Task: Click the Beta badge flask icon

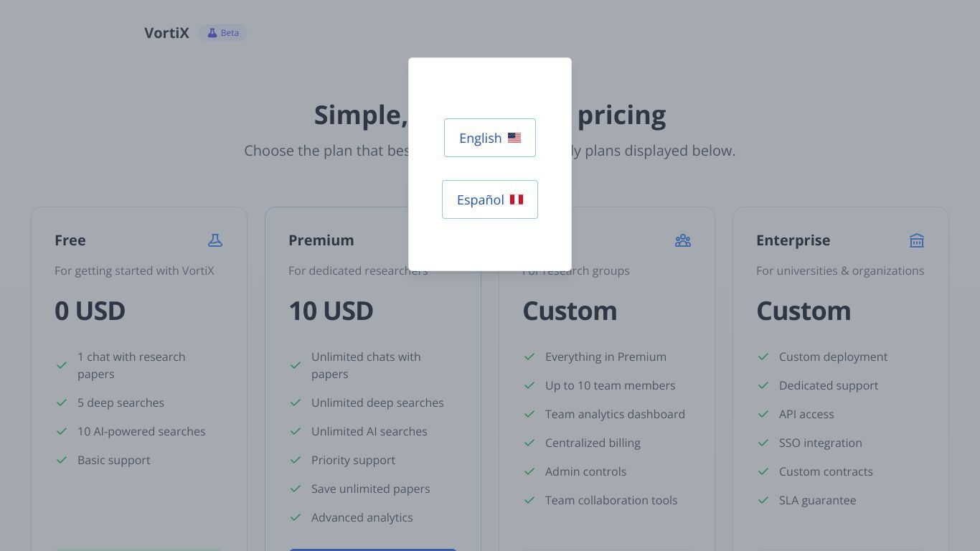Action: coord(212,33)
